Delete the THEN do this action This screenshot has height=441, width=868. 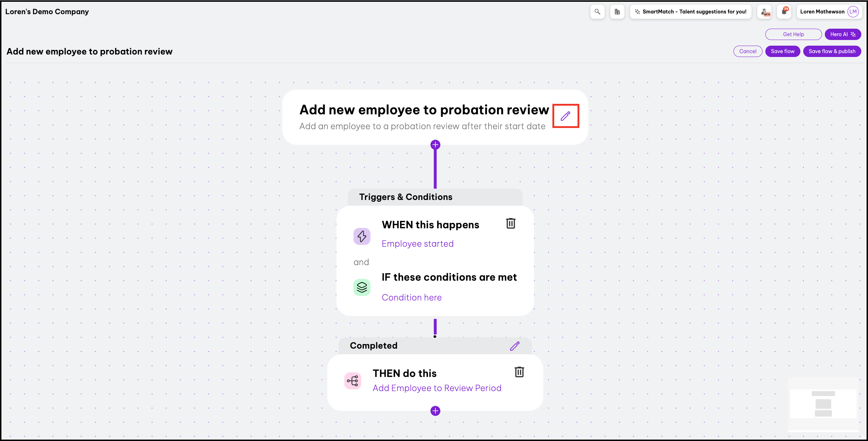[x=519, y=372]
